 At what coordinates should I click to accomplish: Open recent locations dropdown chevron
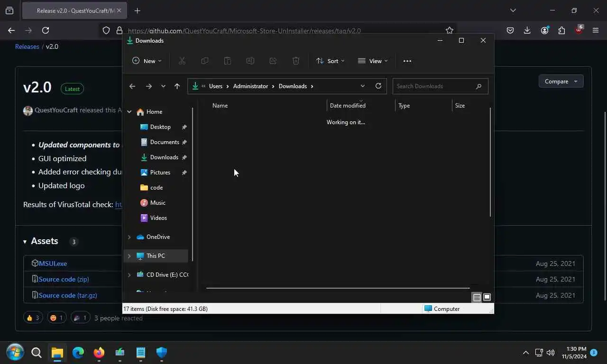163,86
